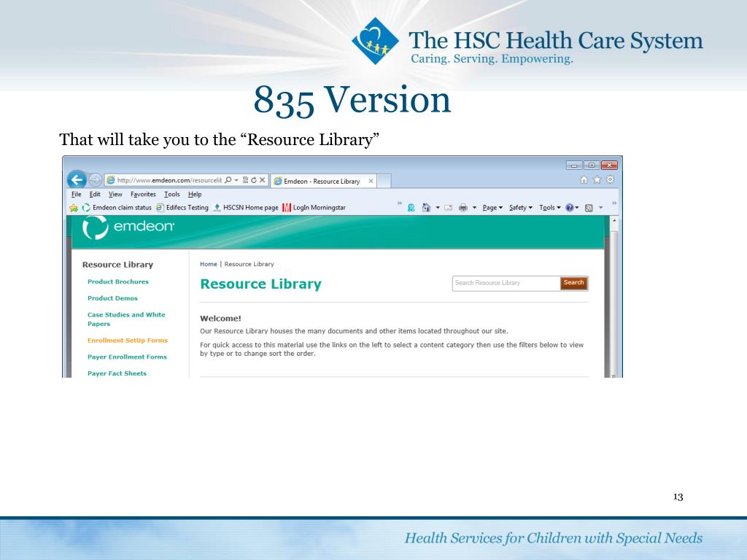The image size is (747, 560).
Task: Open the Favorites star icon at top right
Action: tap(597, 180)
